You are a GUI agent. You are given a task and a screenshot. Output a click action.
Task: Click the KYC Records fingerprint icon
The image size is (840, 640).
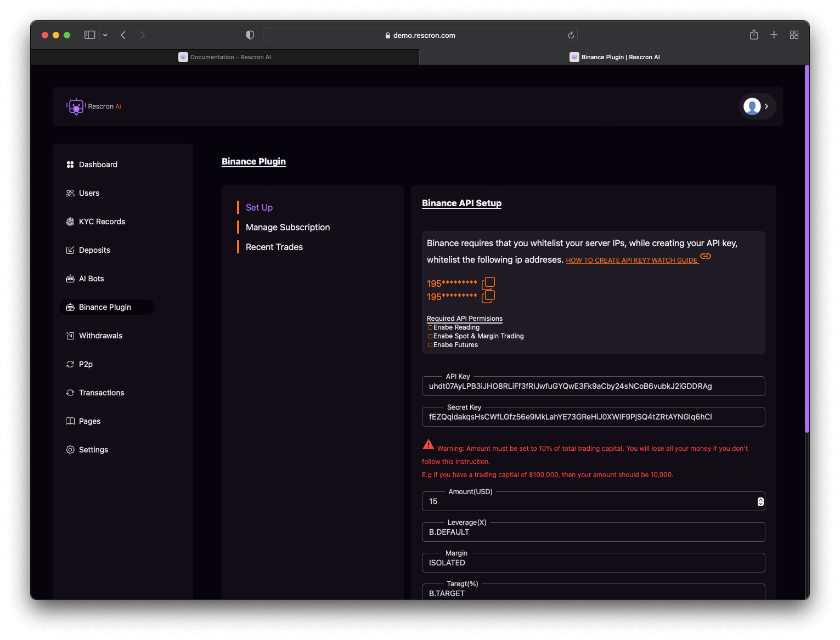pyautogui.click(x=70, y=222)
